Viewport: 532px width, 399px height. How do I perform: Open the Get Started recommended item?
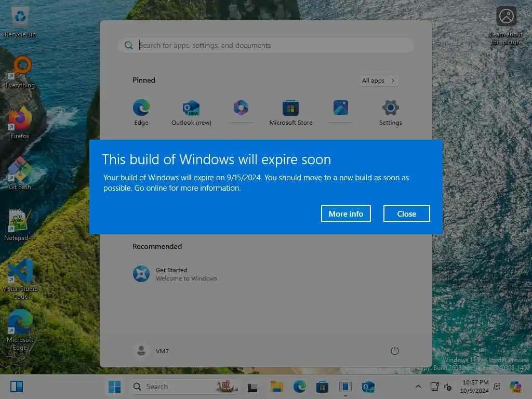(175, 274)
